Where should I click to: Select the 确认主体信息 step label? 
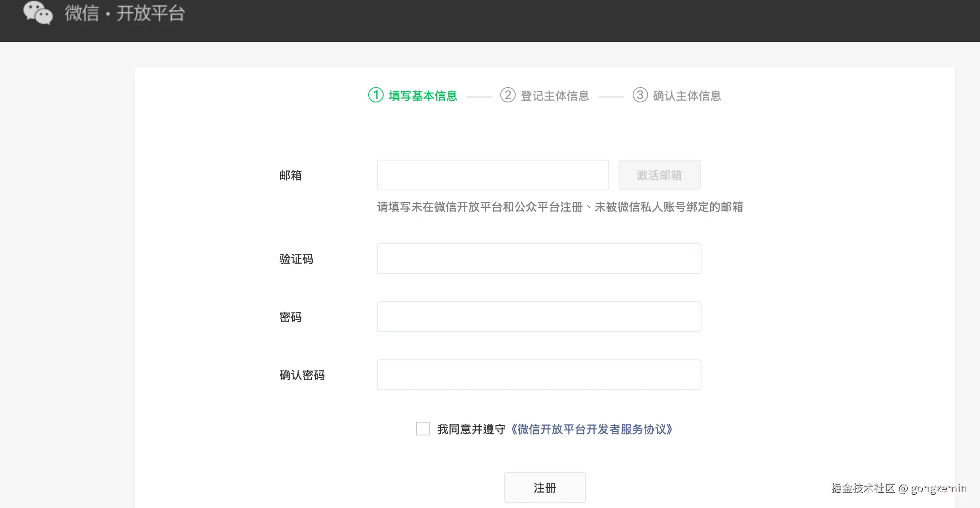687,96
